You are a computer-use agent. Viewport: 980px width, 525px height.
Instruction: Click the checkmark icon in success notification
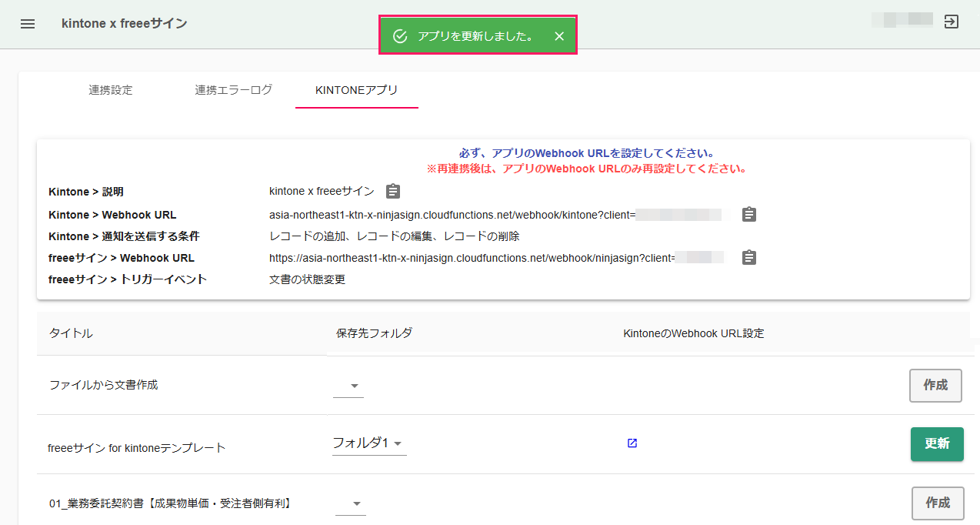pos(400,36)
